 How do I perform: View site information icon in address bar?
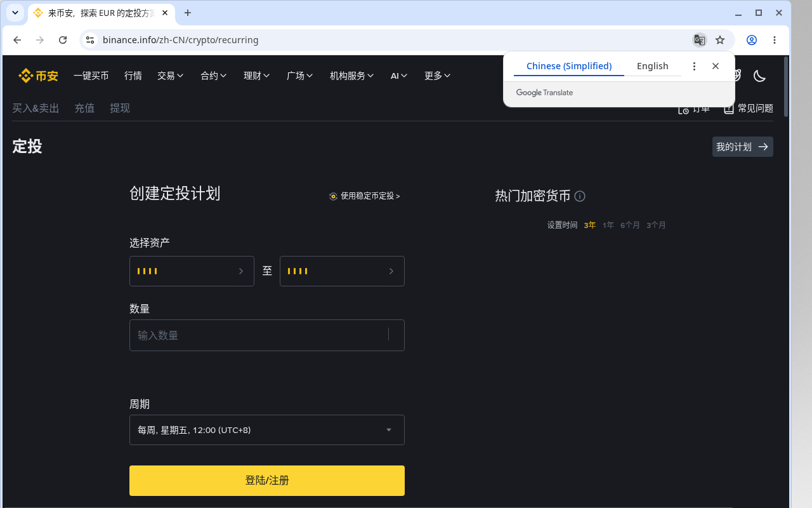[90, 40]
